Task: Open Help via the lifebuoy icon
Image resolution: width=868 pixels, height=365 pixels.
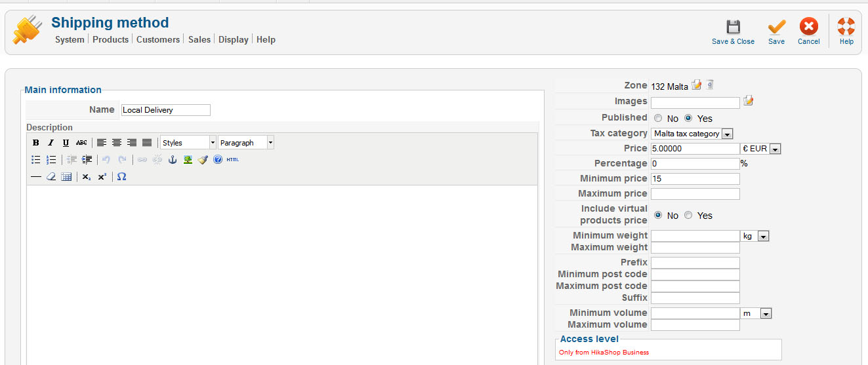Action: pos(846,27)
